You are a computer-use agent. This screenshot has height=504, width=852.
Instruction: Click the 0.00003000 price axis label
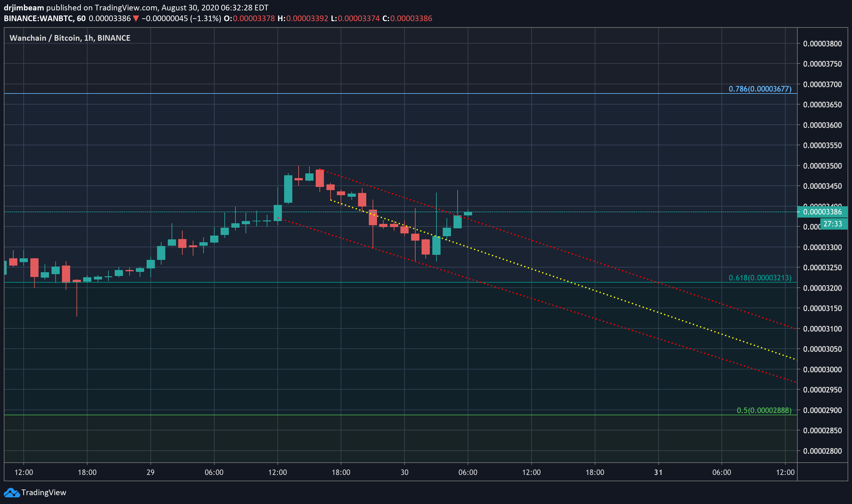coord(822,369)
